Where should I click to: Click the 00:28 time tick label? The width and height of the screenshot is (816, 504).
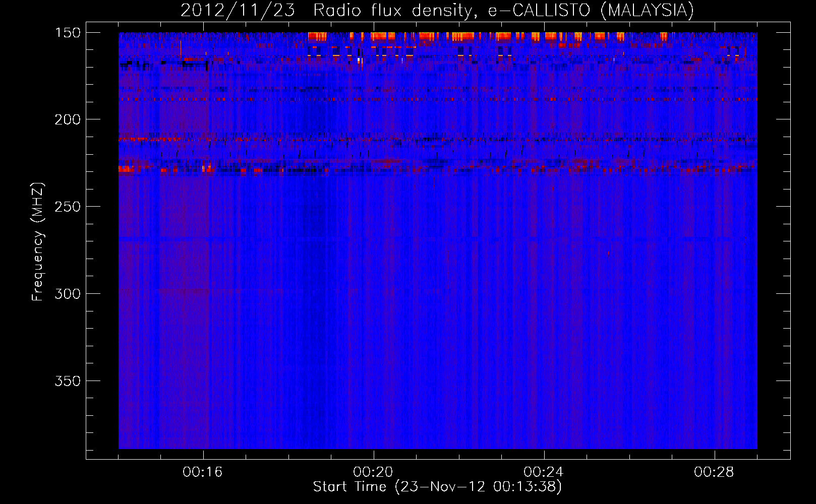coord(714,472)
